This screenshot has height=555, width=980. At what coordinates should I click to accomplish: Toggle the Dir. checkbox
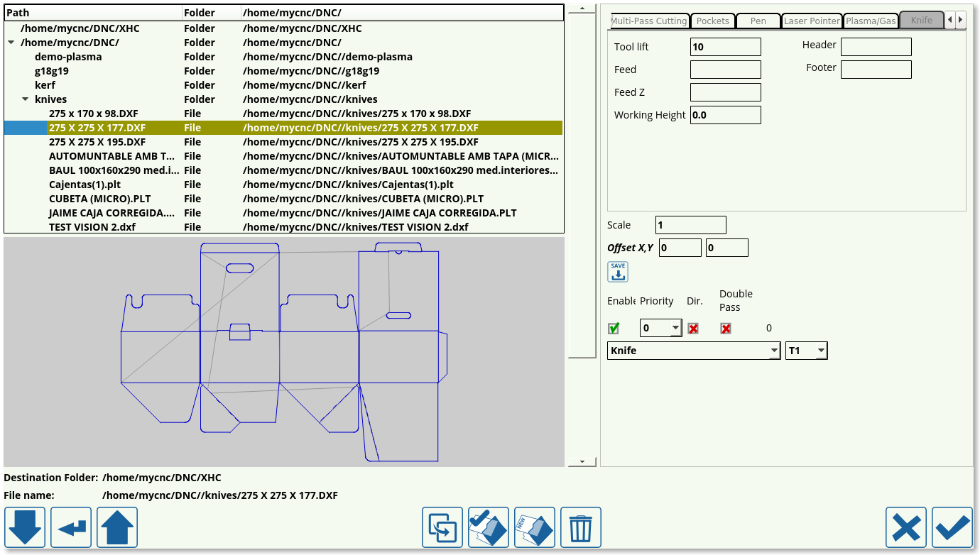[693, 329]
